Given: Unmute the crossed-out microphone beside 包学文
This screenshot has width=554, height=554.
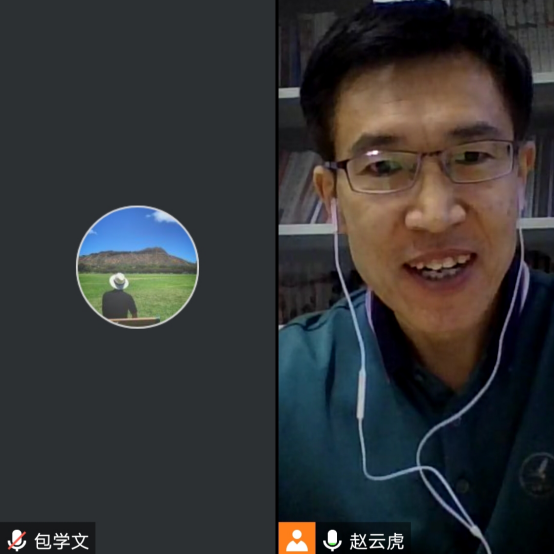Looking at the screenshot, I should click(17, 540).
